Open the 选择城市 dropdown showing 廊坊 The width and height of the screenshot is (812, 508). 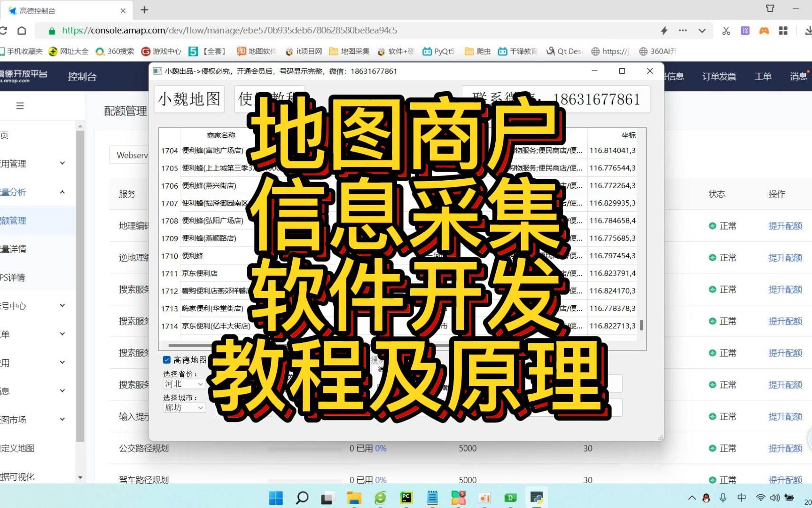tap(184, 408)
